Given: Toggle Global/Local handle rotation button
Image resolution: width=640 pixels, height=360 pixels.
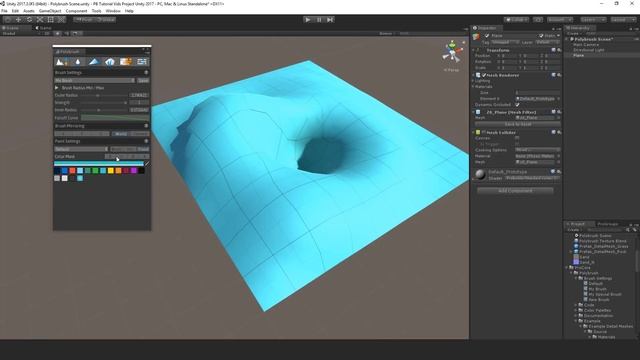Looking at the screenshot, I should point(105,20).
